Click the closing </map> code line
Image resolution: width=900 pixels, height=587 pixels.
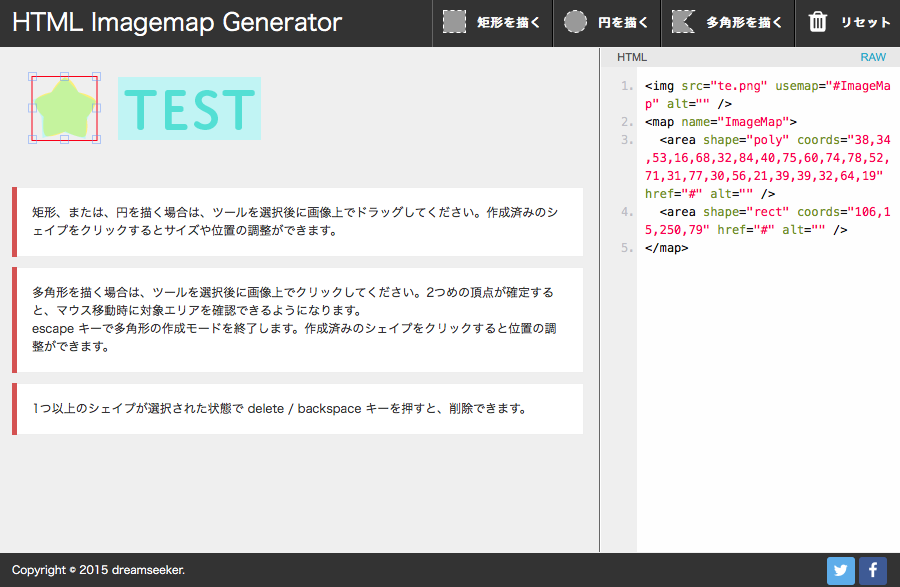coord(666,248)
